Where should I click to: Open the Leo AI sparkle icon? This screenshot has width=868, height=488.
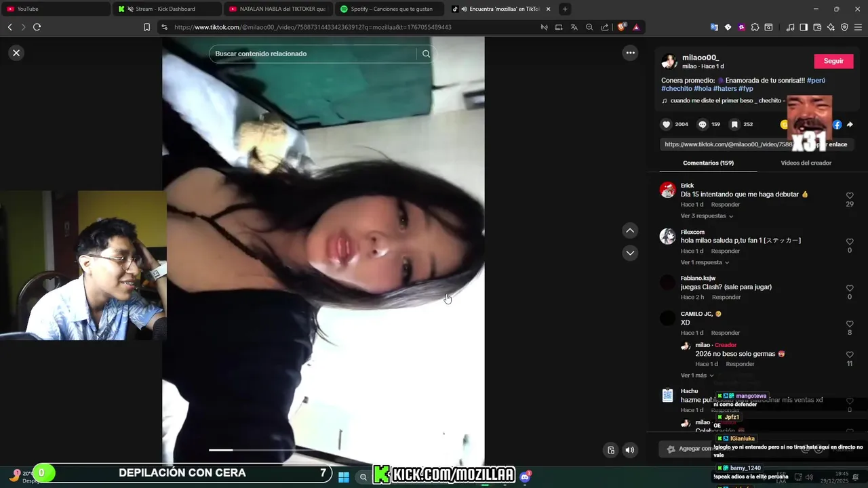(x=831, y=27)
